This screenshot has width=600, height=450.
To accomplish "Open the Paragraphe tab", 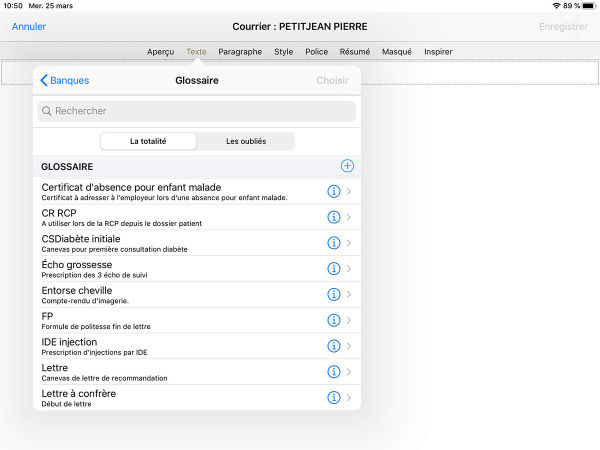I will tap(240, 51).
